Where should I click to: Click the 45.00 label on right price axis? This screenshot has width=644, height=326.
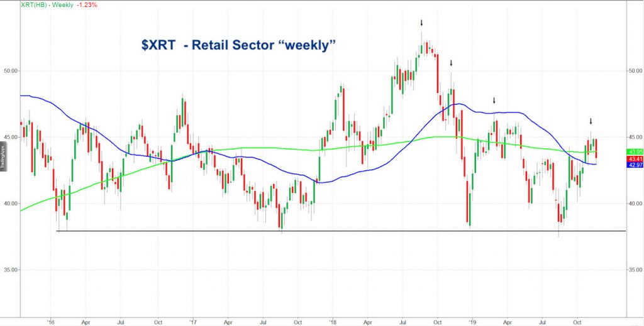[636, 137]
